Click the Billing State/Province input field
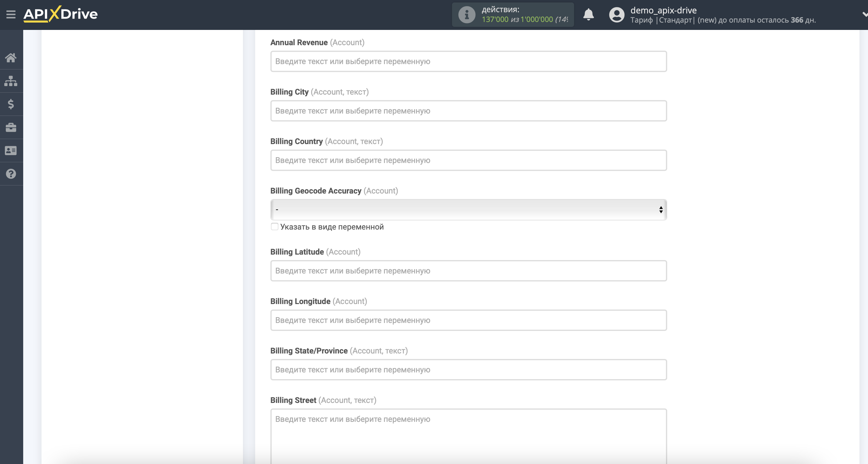Viewport: 868px width, 464px height. pyautogui.click(x=468, y=370)
